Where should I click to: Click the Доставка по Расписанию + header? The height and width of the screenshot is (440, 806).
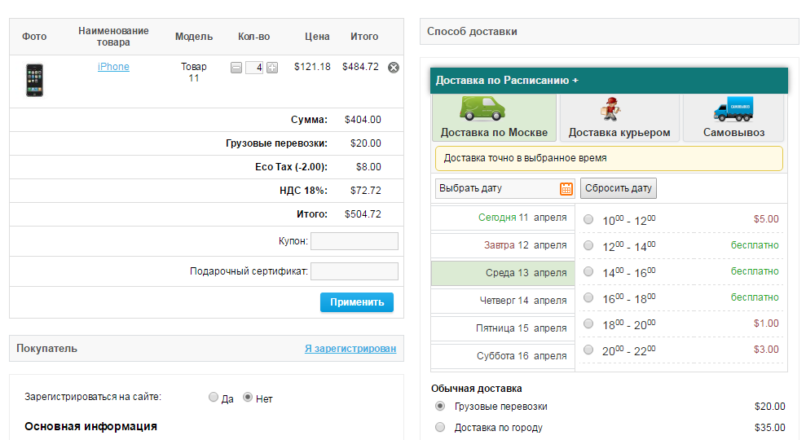(x=609, y=81)
